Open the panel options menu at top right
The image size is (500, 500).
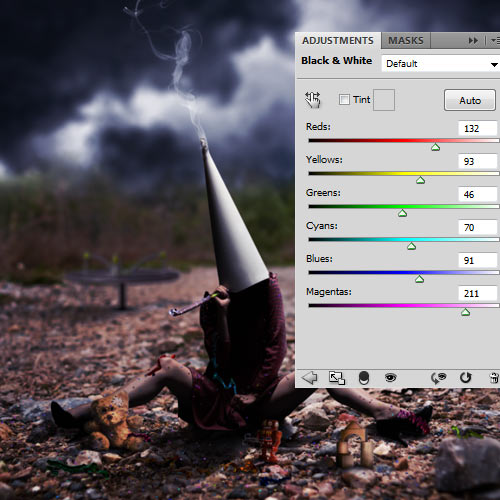coord(495,41)
